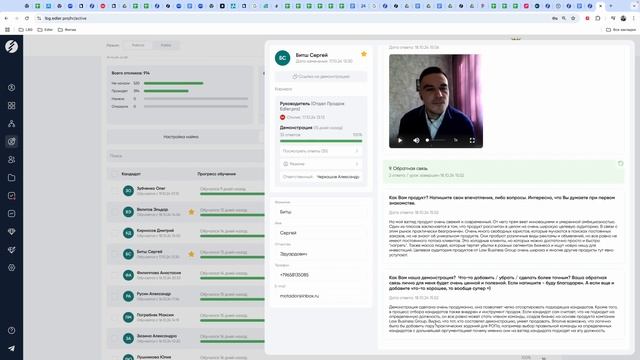The width and height of the screenshot is (640, 360).
Task: Toggle the favorite star in candidate card header
Action: 364,54
